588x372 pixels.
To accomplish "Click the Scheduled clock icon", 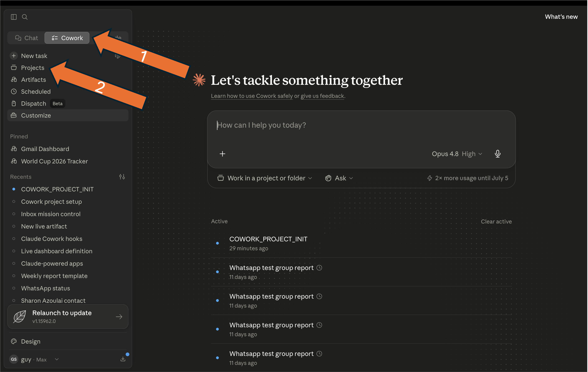I will (x=14, y=92).
